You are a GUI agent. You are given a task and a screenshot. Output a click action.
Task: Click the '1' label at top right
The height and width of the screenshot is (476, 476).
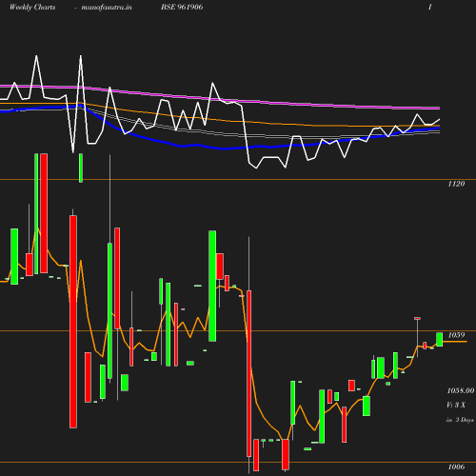coord(430,7)
